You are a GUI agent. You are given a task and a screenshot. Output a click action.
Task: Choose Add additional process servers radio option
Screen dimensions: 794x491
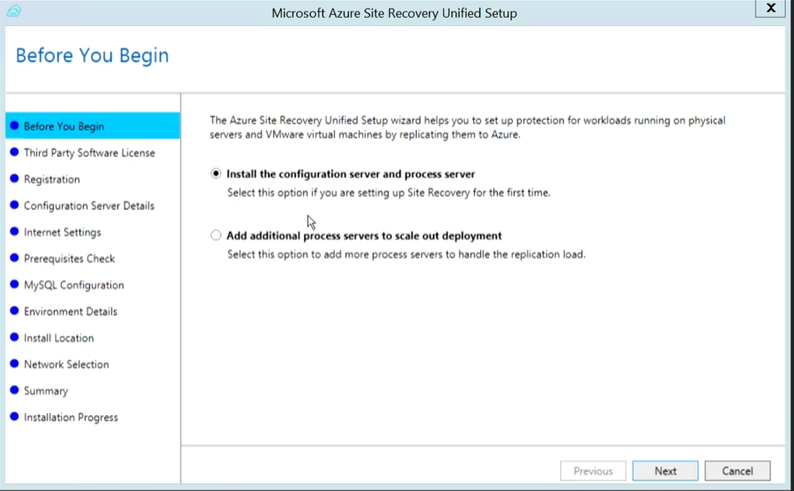pyautogui.click(x=216, y=235)
